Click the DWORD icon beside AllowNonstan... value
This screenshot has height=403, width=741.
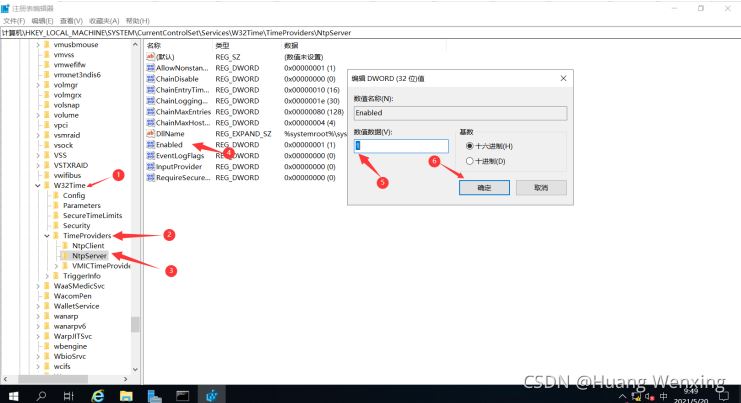pyautogui.click(x=150, y=68)
